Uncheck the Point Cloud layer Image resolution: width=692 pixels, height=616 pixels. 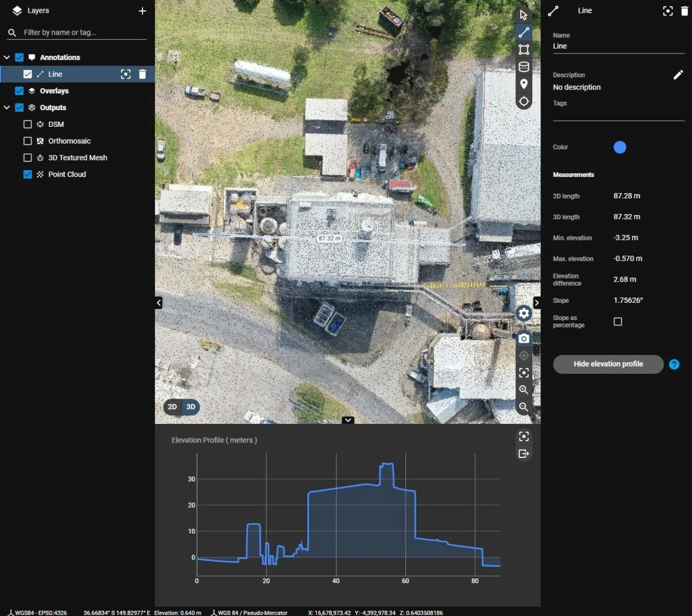pos(27,174)
